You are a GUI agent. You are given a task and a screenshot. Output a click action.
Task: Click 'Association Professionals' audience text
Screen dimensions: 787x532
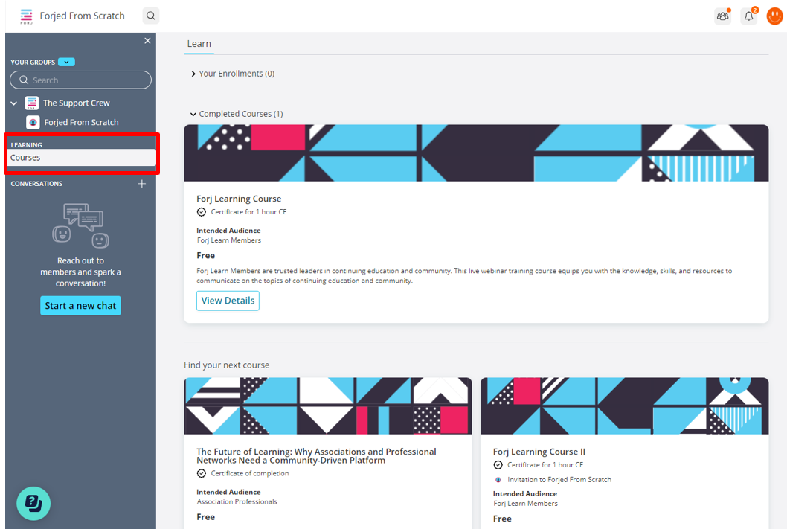pos(237,502)
